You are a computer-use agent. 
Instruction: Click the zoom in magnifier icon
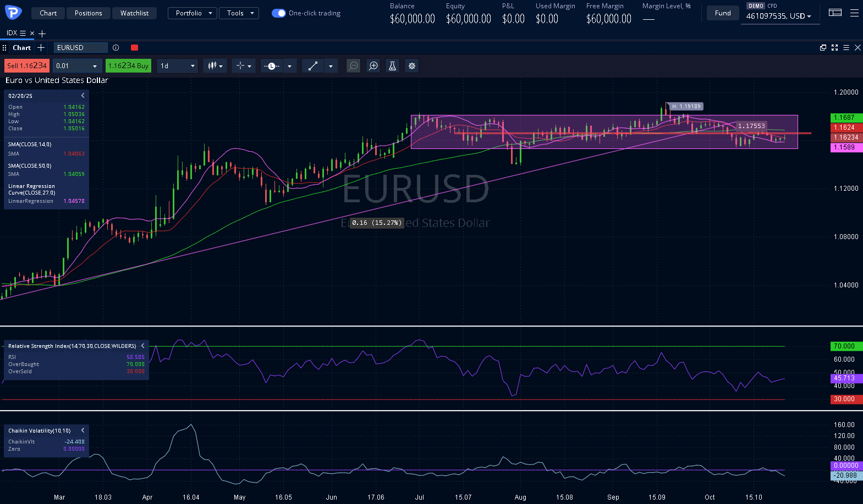click(373, 66)
